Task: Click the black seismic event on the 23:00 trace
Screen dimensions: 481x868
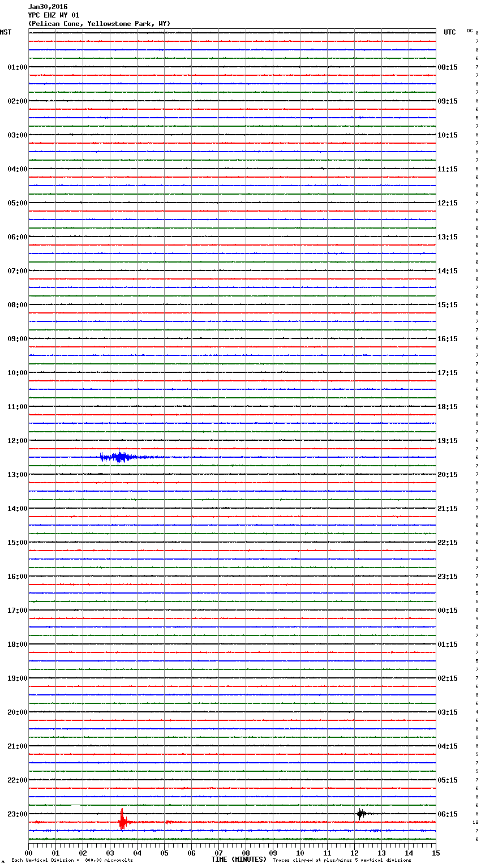Action: [361, 814]
